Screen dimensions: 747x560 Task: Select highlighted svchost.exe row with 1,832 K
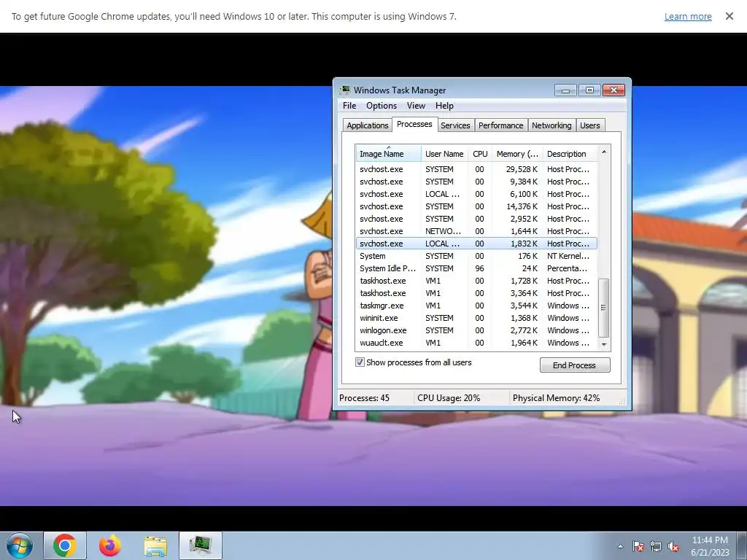[476, 244]
